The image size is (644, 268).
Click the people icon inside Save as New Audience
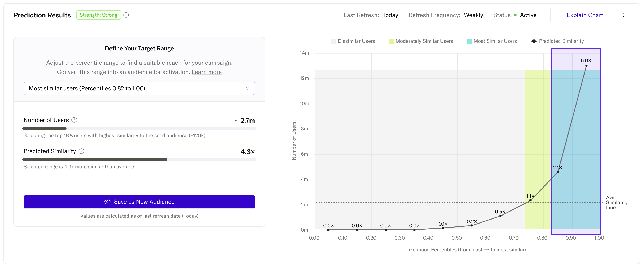(x=107, y=202)
